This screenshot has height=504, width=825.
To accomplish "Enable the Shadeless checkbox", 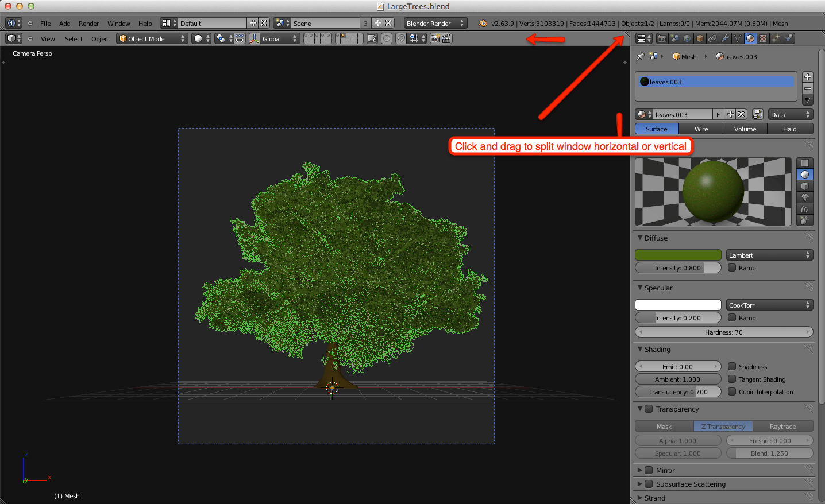I will (732, 366).
